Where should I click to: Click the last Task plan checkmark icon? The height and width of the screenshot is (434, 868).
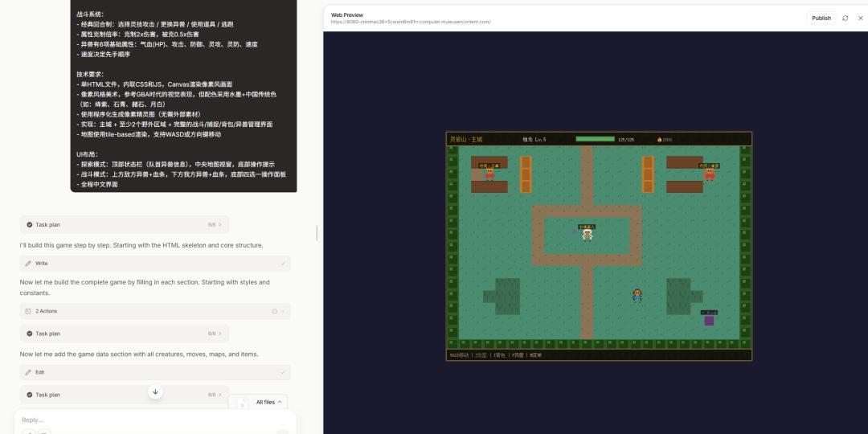tap(30, 395)
